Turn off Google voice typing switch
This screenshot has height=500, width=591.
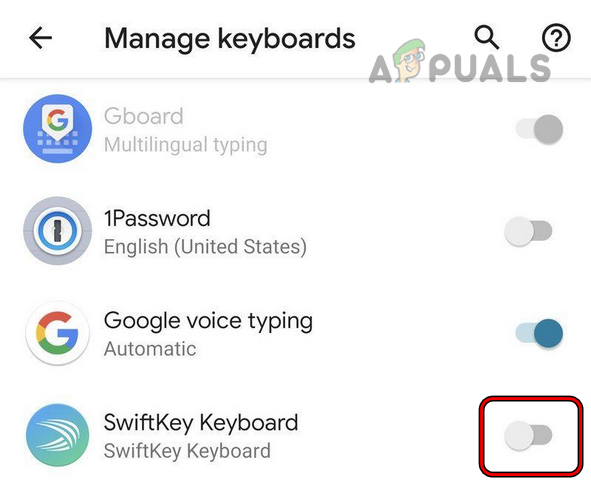click(539, 333)
